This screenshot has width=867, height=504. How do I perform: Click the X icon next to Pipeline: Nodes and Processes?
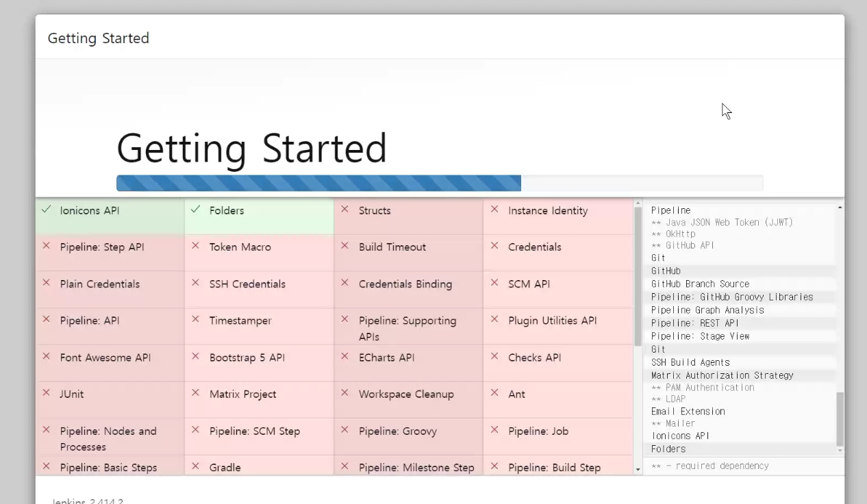[x=46, y=430]
